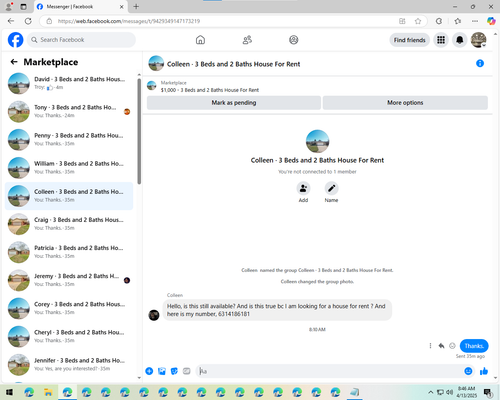Viewport: 500px width, 400px height.
Task: Open conversation information icon
Action: click(480, 63)
